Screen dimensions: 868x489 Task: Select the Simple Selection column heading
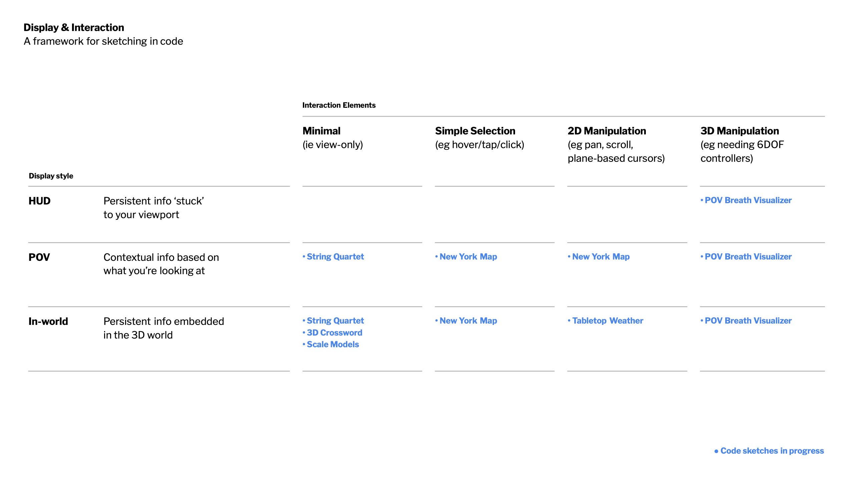[475, 131]
